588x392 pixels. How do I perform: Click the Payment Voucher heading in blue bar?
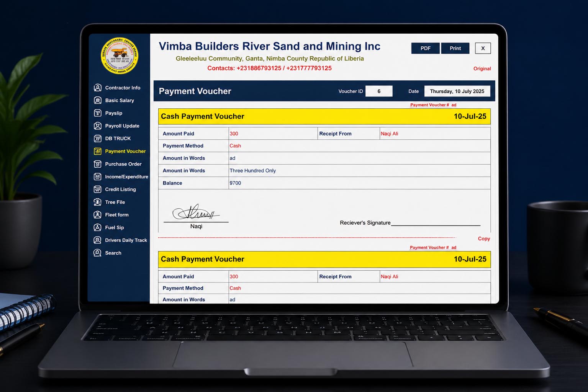195,91
